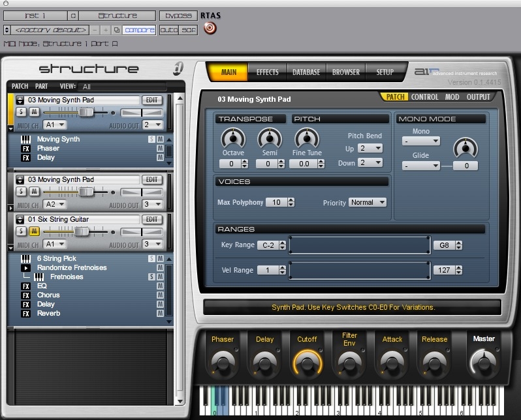Click the Semi knob
This screenshot has height=420, width=521.
(270, 138)
